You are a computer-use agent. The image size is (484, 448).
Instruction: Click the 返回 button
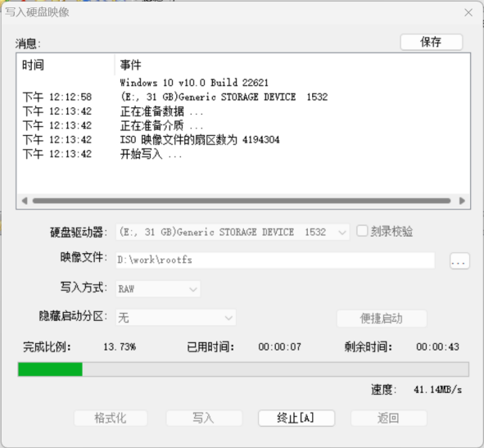click(389, 418)
